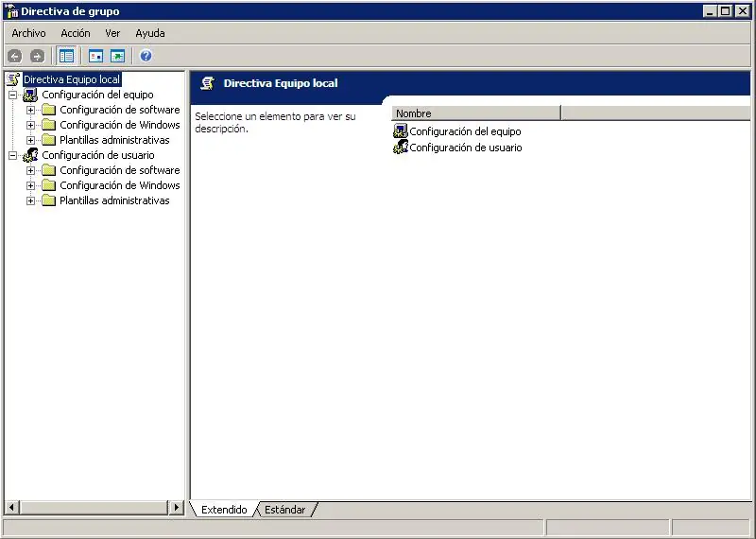Click the Back arrow toolbar icon
This screenshot has width=756, height=539.
click(x=15, y=57)
